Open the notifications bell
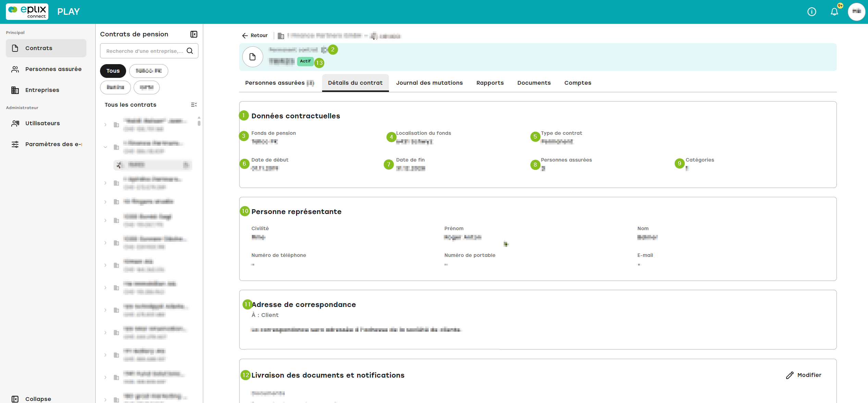 click(x=834, y=12)
